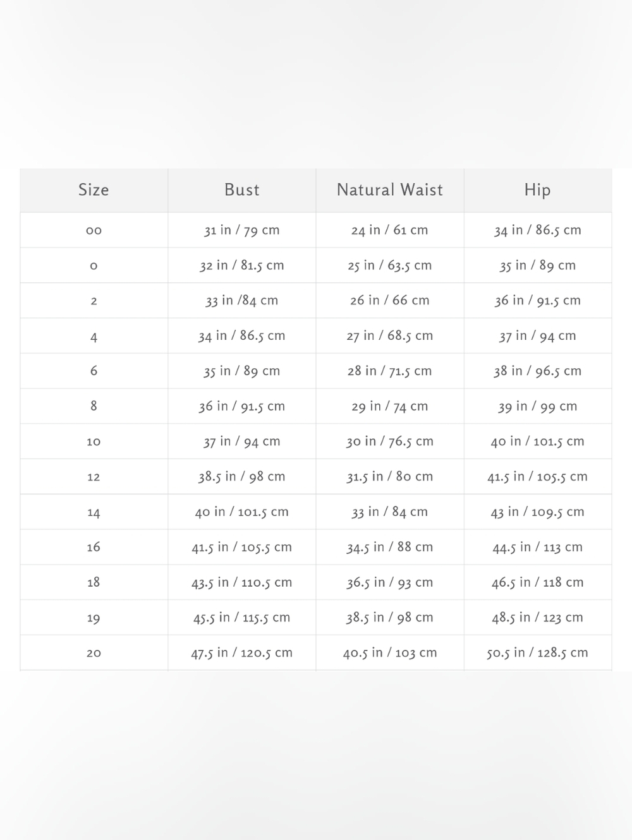Select the size 0 row label

coord(94,266)
